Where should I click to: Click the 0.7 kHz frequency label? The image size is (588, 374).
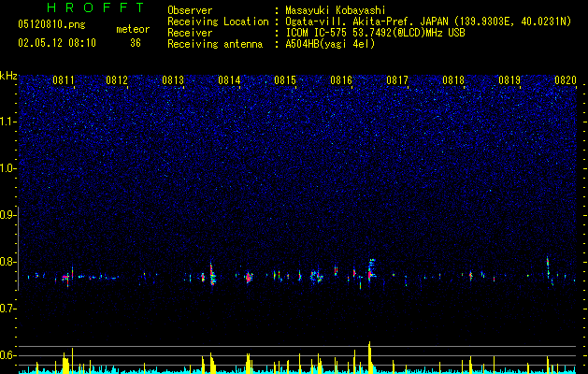point(8,309)
